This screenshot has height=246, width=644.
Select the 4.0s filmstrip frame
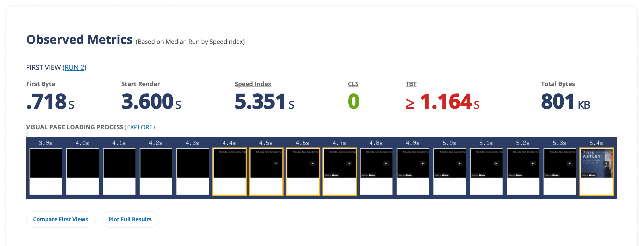[83, 172]
